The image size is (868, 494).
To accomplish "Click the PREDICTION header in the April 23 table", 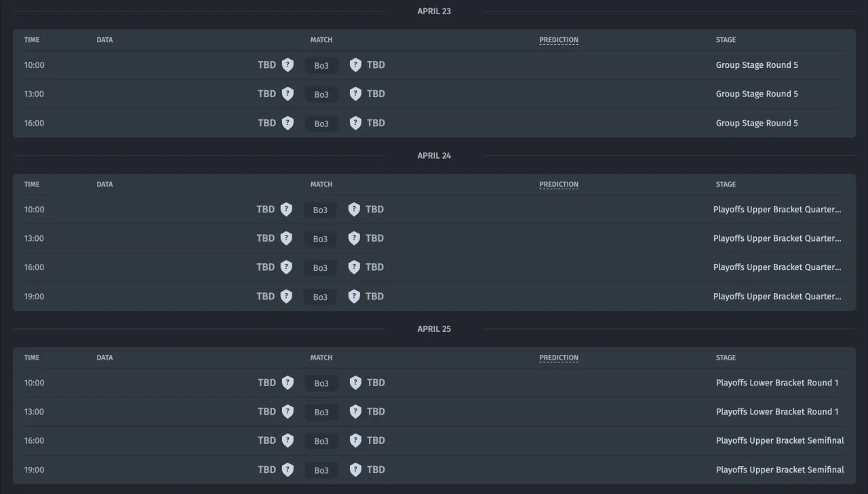I will point(559,40).
